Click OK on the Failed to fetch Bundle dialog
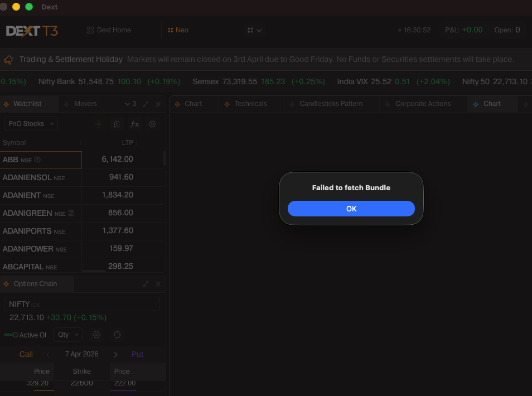 [351, 209]
